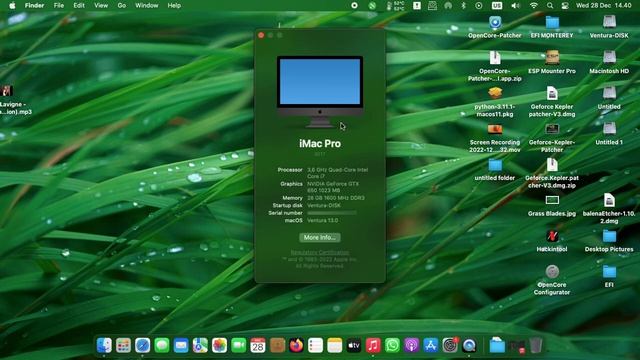Viewport: 640px width, 360px height.
Task: Select Screen Recording .mov file on desktop
Action: pyautogui.click(x=495, y=129)
